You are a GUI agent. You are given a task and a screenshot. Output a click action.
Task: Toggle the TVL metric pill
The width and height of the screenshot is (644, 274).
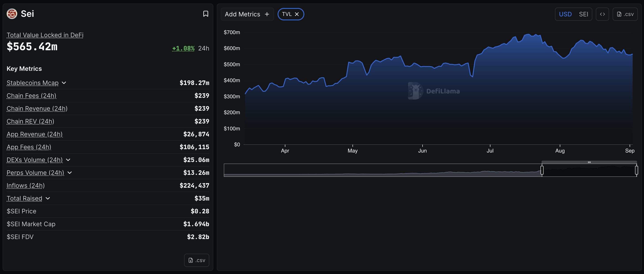(x=286, y=14)
